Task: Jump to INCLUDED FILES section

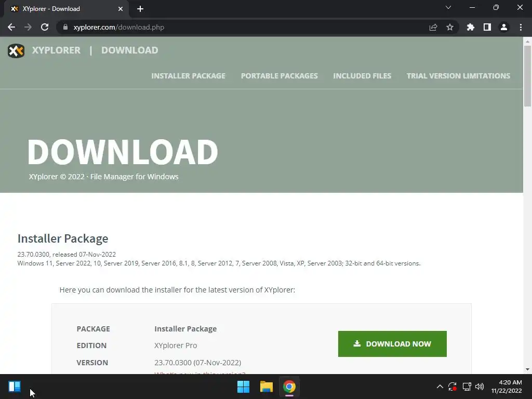Action: (x=362, y=76)
